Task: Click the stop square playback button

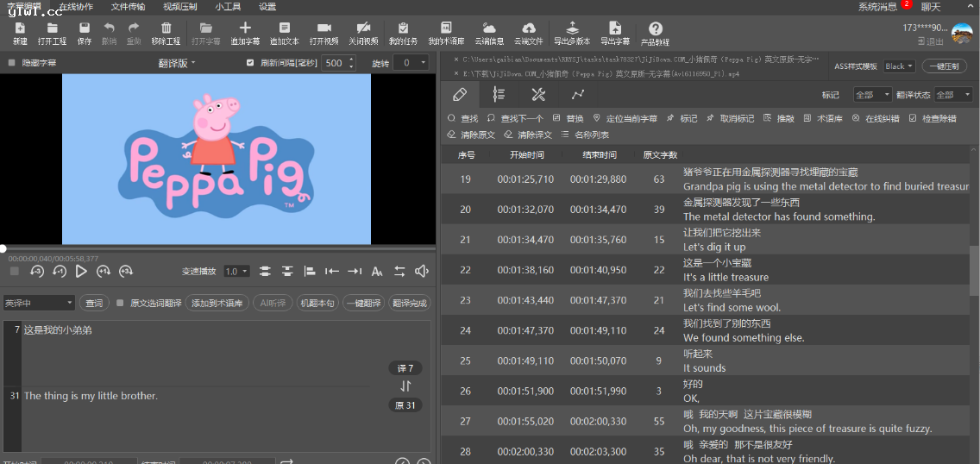Action: (x=15, y=271)
